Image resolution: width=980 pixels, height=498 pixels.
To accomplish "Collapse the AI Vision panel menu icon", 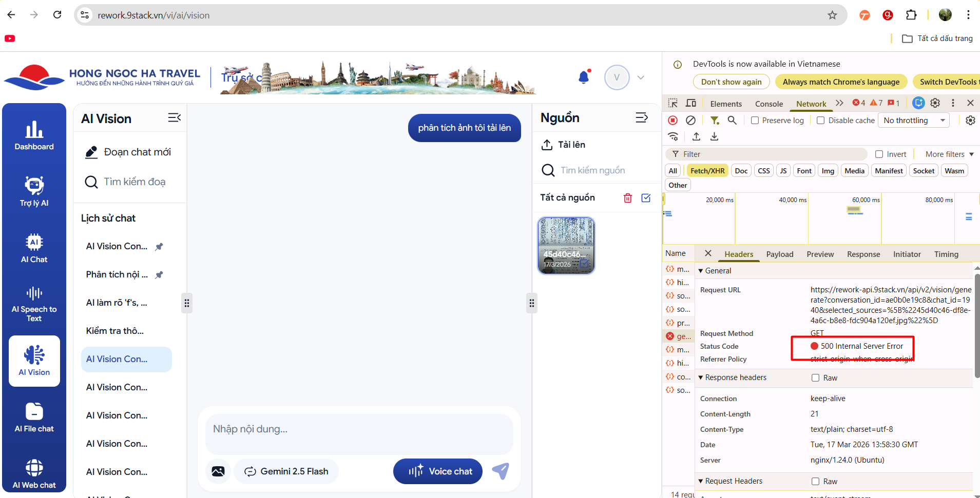I will point(174,118).
